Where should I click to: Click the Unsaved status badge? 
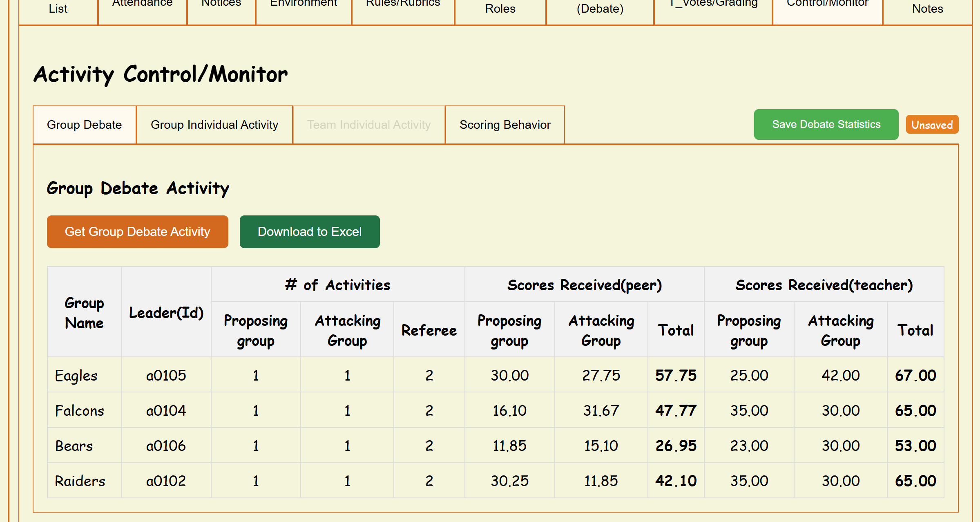pyautogui.click(x=932, y=125)
